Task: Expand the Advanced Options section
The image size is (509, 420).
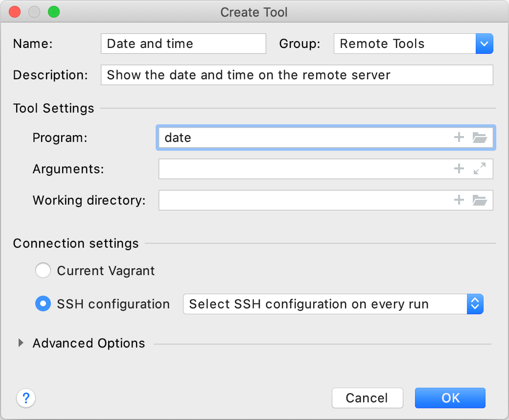Action: (21, 343)
